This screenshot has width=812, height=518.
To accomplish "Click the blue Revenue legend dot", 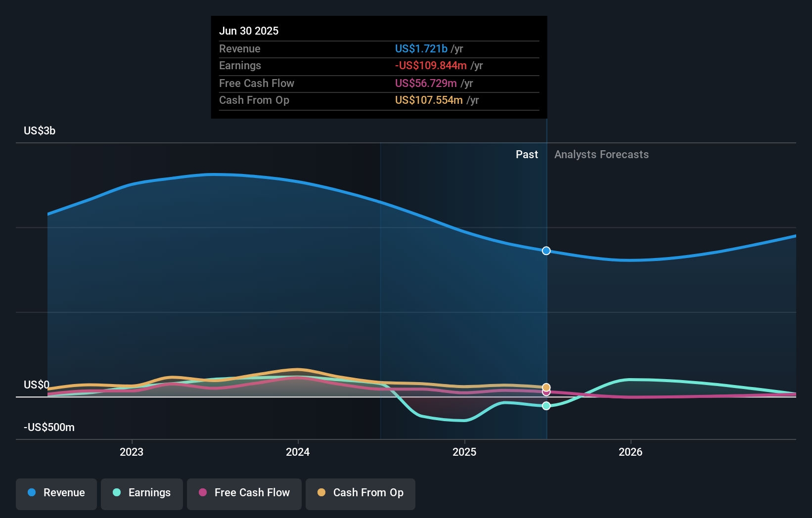I will pos(32,492).
